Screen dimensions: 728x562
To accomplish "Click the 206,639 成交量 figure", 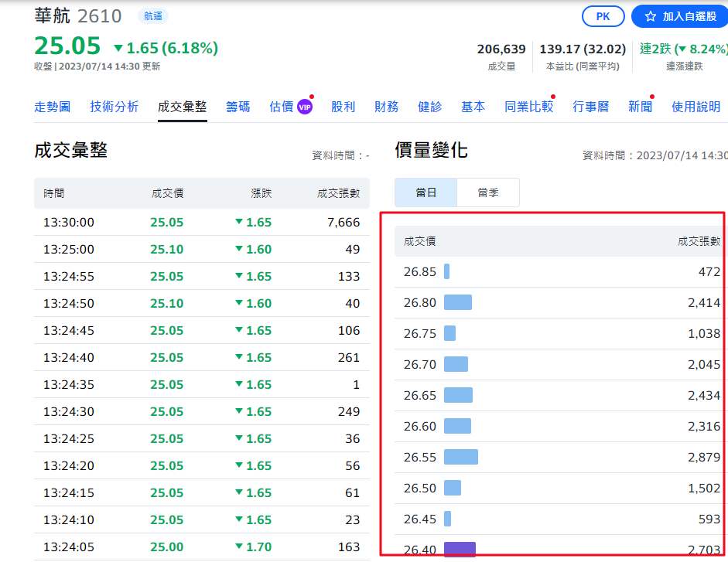I will [501, 49].
